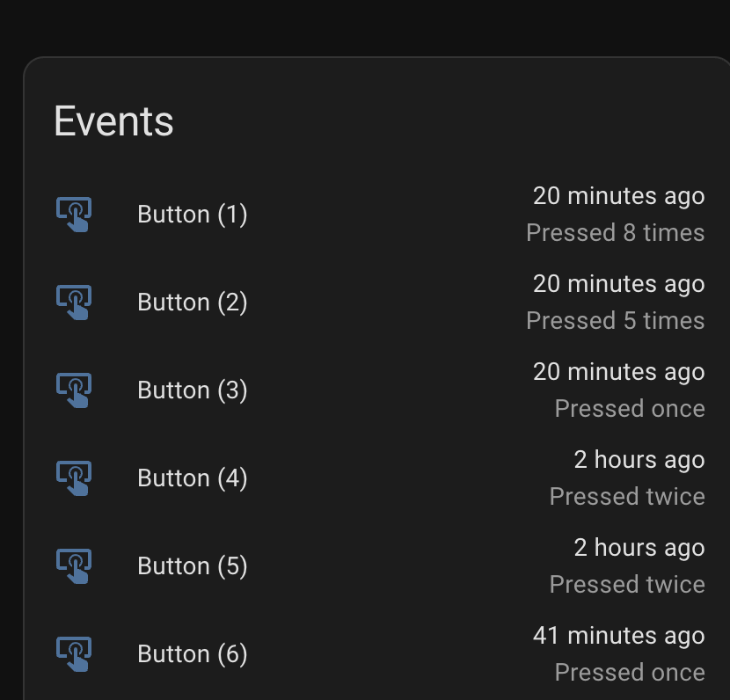
Task: Click Button (1) 20 minutes ago timestamp
Action: pos(618,196)
